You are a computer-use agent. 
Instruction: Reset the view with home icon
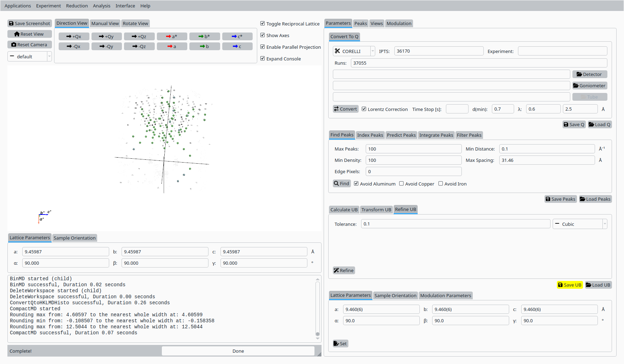(30, 34)
